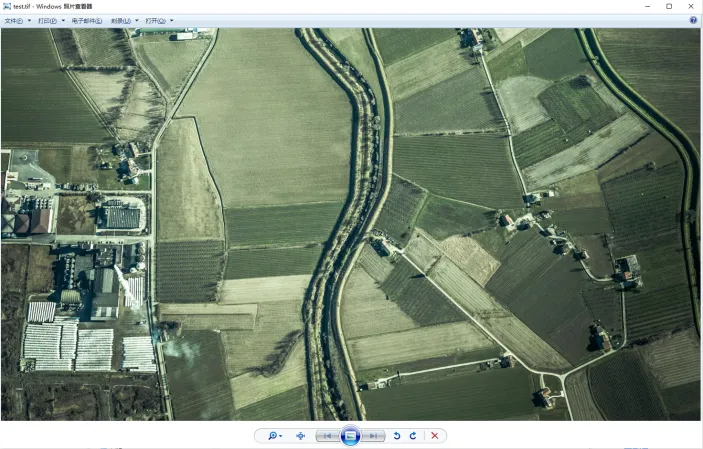
Task: Expand the 打印(P) dropdown
Action: (x=51, y=20)
